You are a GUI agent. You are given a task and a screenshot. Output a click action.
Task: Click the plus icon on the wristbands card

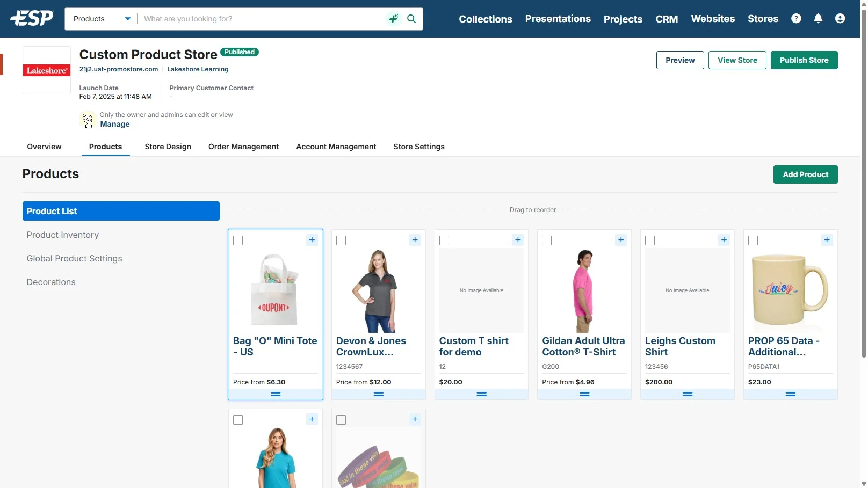(415, 419)
